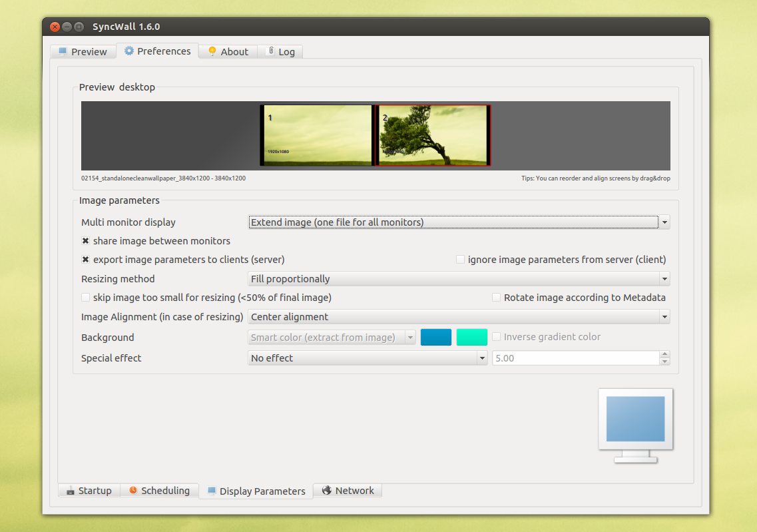Click the globe icon on Network tab

pyautogui.click(x=326, y=490)
